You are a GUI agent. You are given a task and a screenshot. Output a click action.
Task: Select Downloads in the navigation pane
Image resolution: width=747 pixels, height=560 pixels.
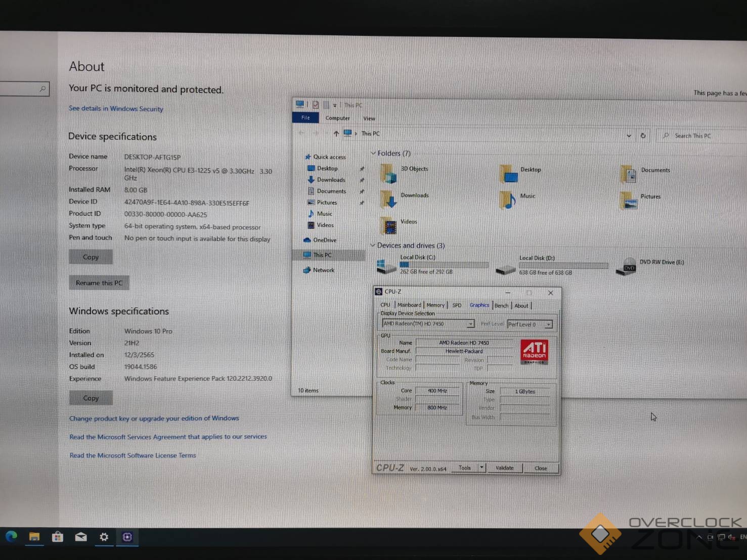coord(326,179)
